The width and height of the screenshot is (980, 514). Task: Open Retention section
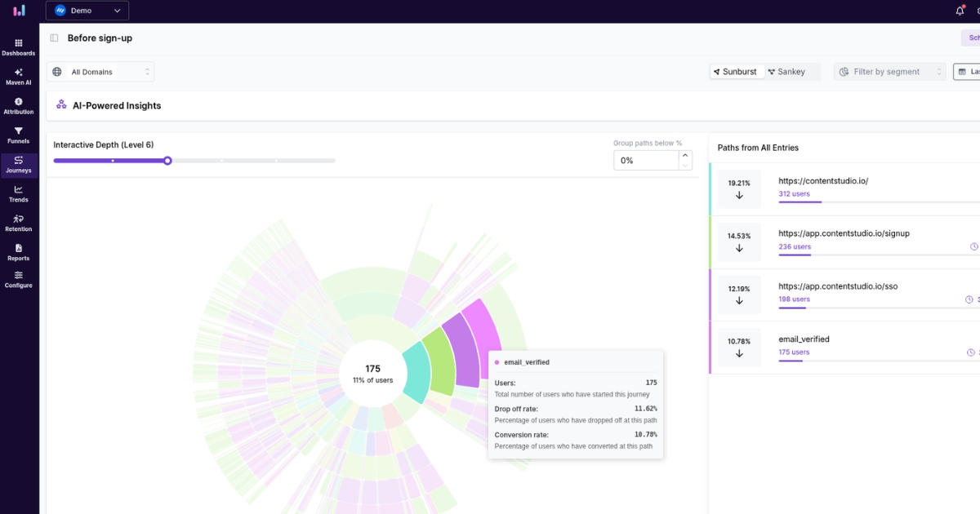point(19,224)
